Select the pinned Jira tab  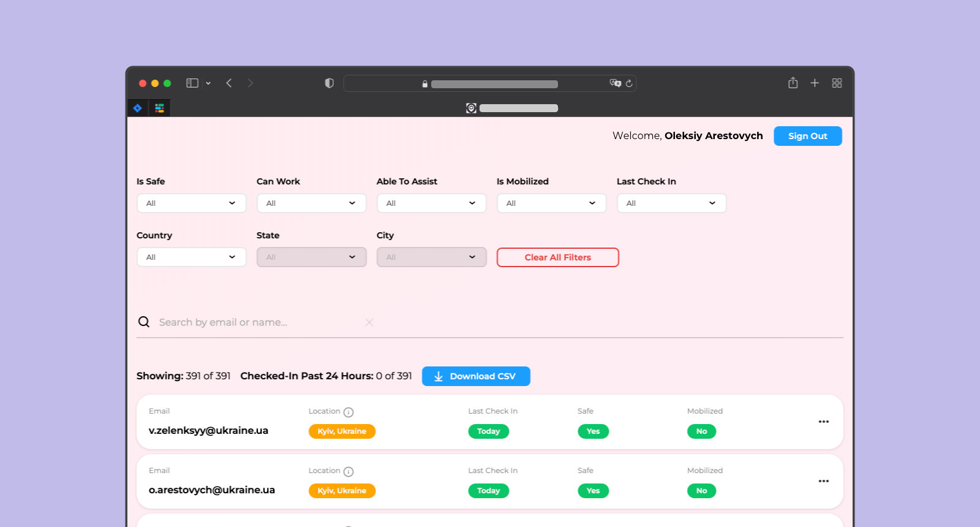point(138,108)
